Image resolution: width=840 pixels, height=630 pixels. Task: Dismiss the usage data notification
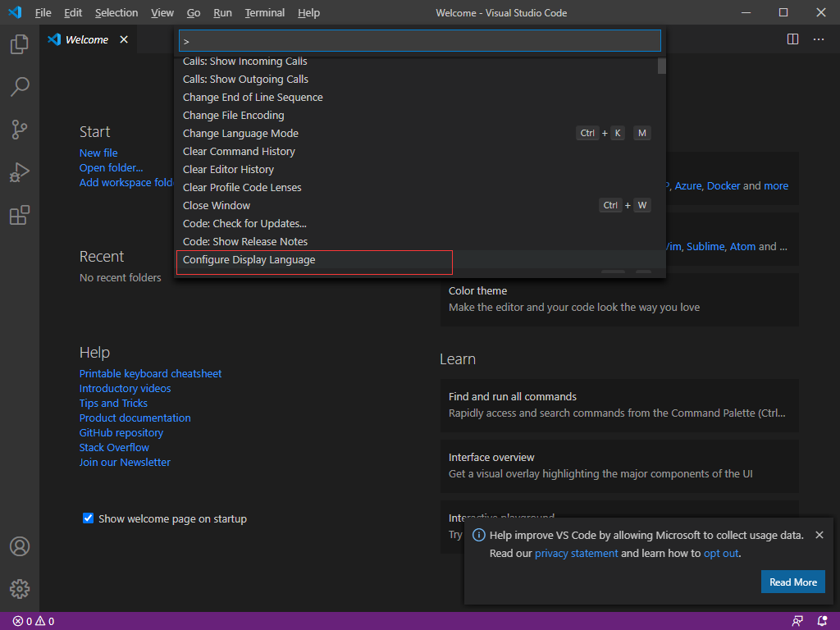tap(819, 535)
